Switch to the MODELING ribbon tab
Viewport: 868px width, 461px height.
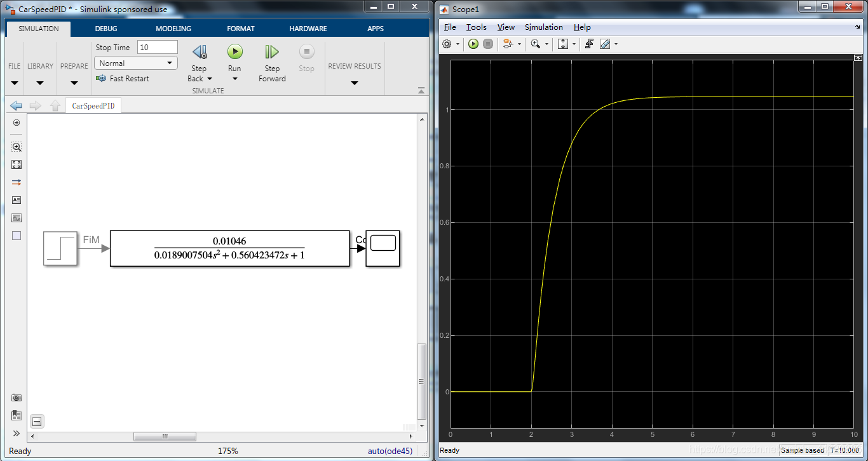pos(173,29)
